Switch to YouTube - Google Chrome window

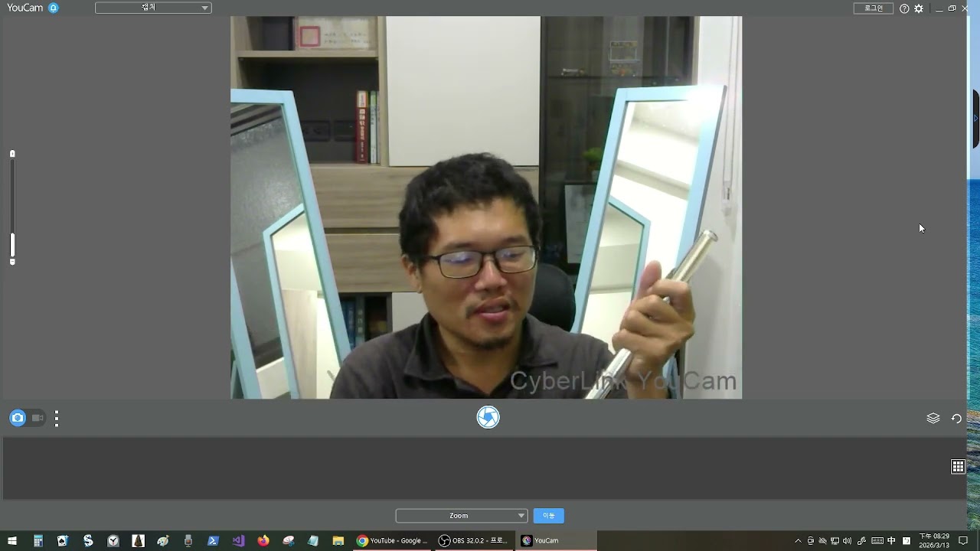point(392,541)
